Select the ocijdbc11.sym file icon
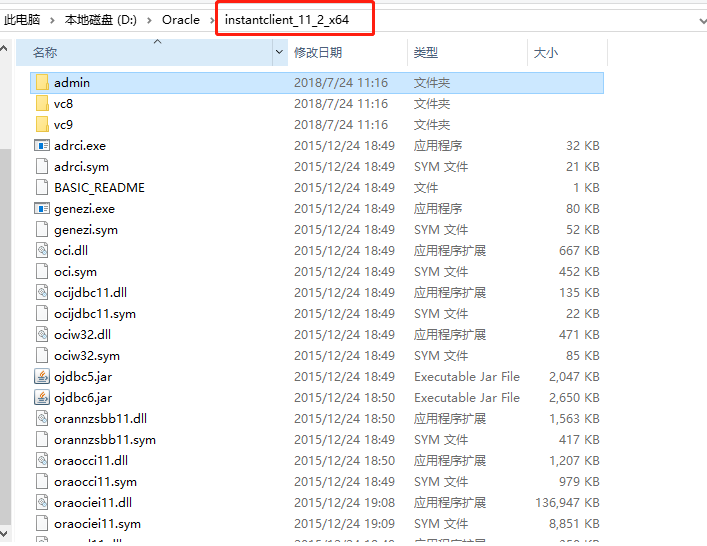 (x=42, y=313)
